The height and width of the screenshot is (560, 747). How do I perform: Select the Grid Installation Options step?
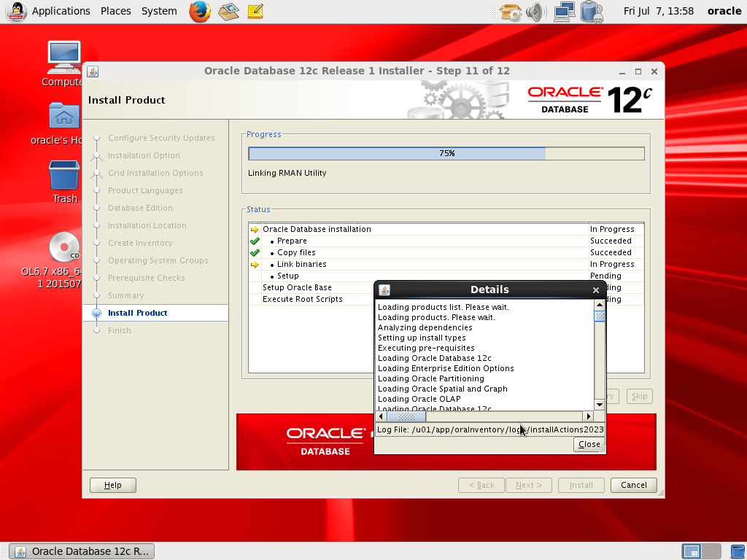(155, 174)
